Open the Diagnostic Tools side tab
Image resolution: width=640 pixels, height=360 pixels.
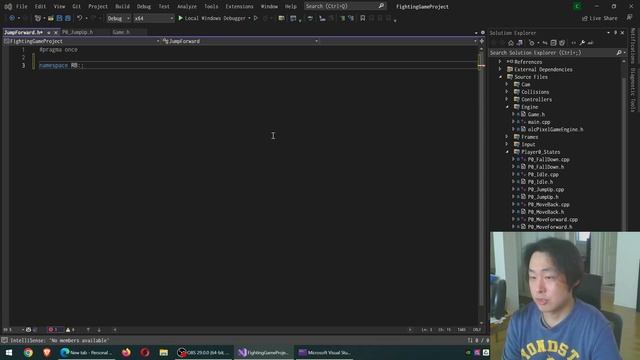(633, 90)
